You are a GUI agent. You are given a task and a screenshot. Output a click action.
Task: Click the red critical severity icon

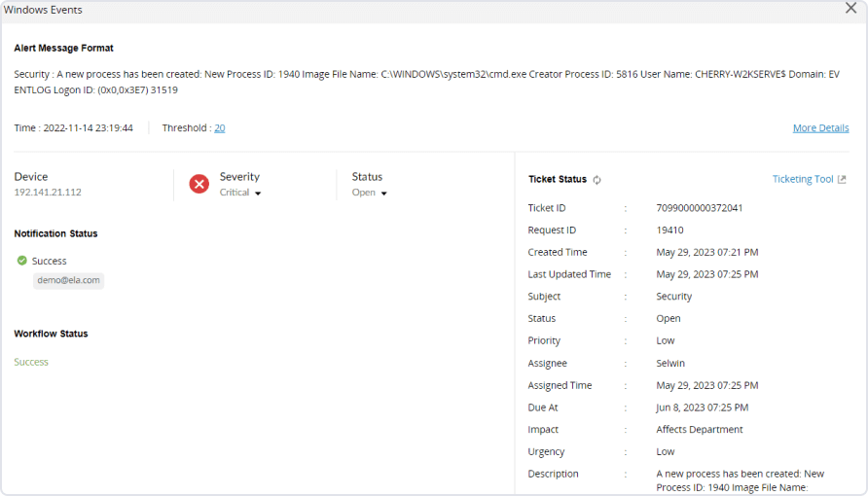tap(199, 184)
